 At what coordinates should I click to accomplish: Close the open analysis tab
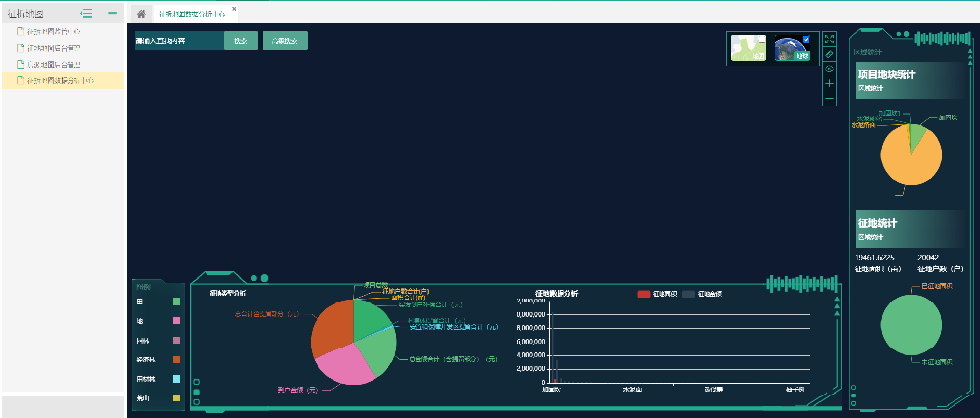coord(234,9)
